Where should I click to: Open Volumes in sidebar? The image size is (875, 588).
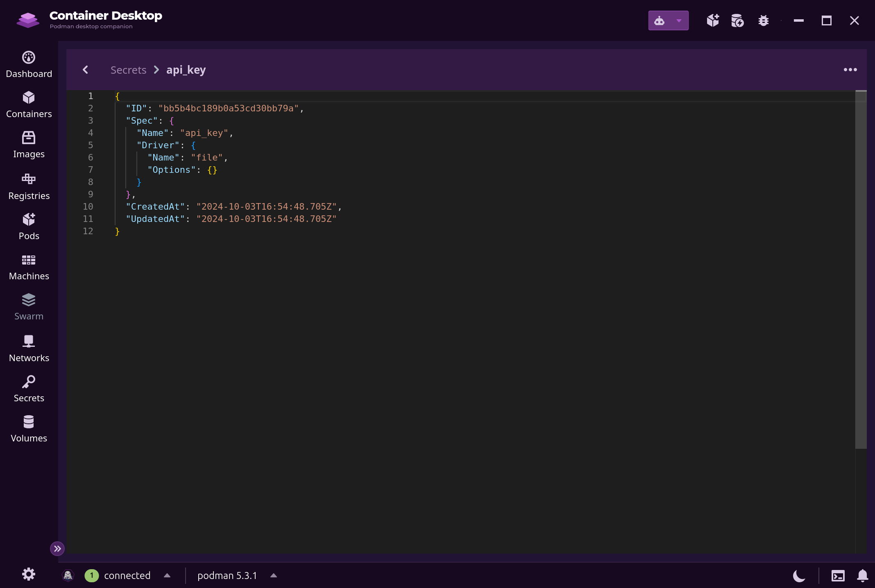pyautogui.click(x=29, y=429)
